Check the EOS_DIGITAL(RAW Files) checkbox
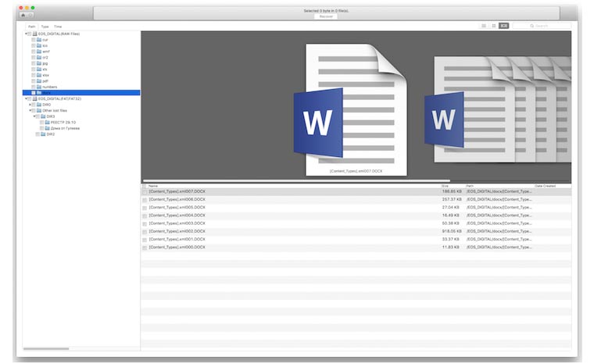This screenshot has width=594, height=364. (x=30, y=34)
